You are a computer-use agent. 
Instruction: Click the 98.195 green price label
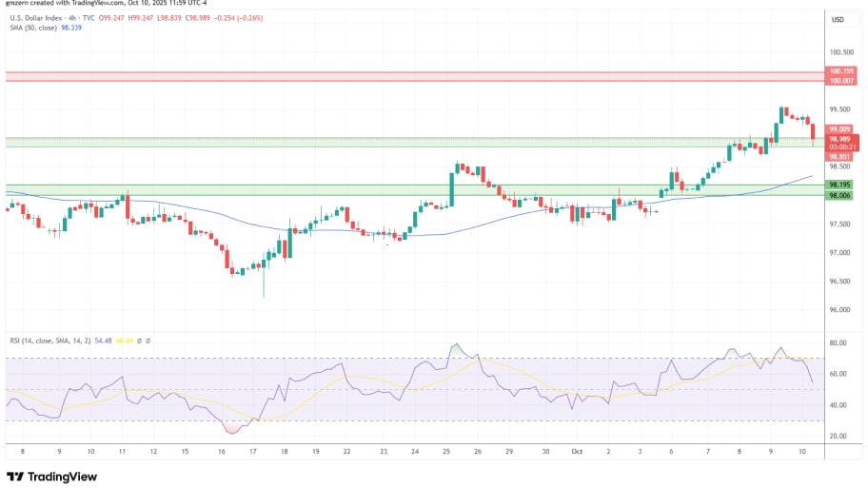pos(839,185)
